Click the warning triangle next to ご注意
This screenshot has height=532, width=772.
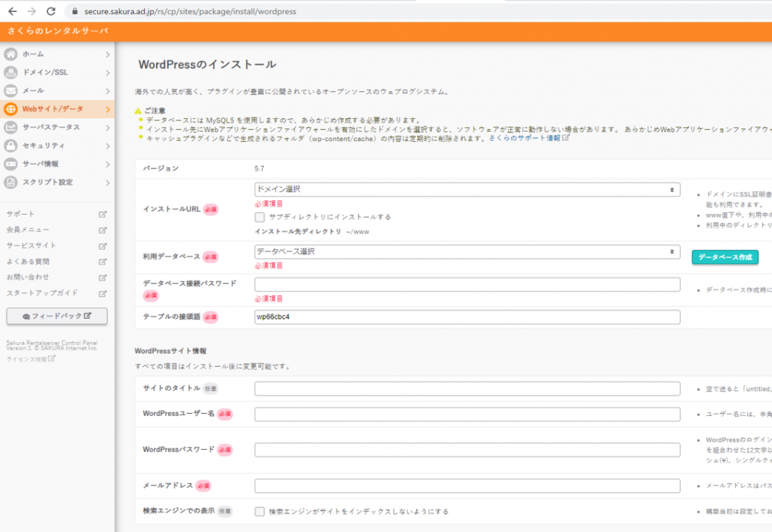pyautogui.click(x=138, y=111)
